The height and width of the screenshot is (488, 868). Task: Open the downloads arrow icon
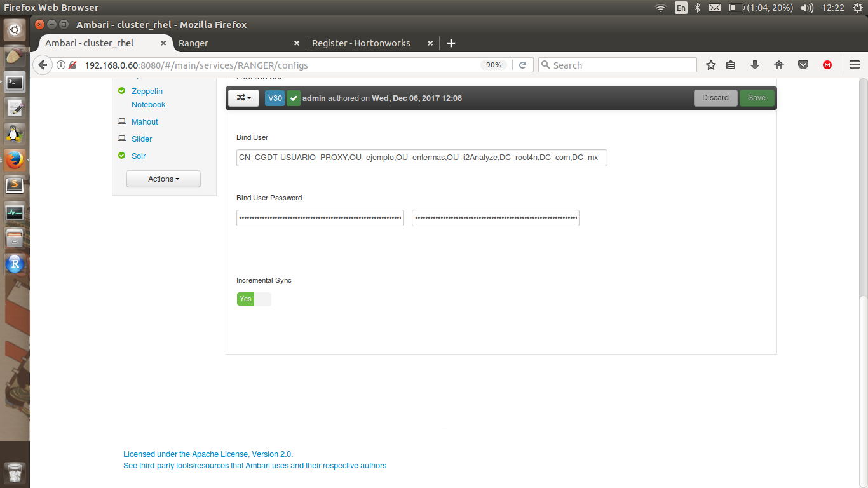coord(754,64)
